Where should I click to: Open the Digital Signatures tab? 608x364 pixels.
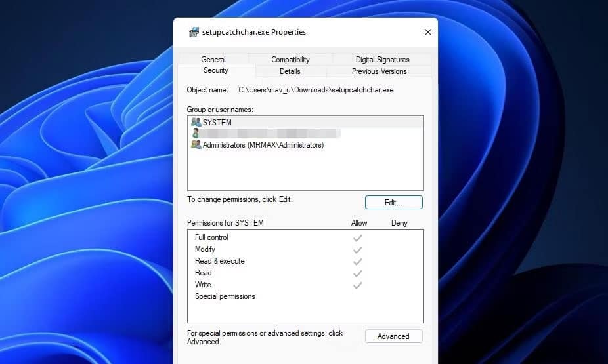point(382,59)
